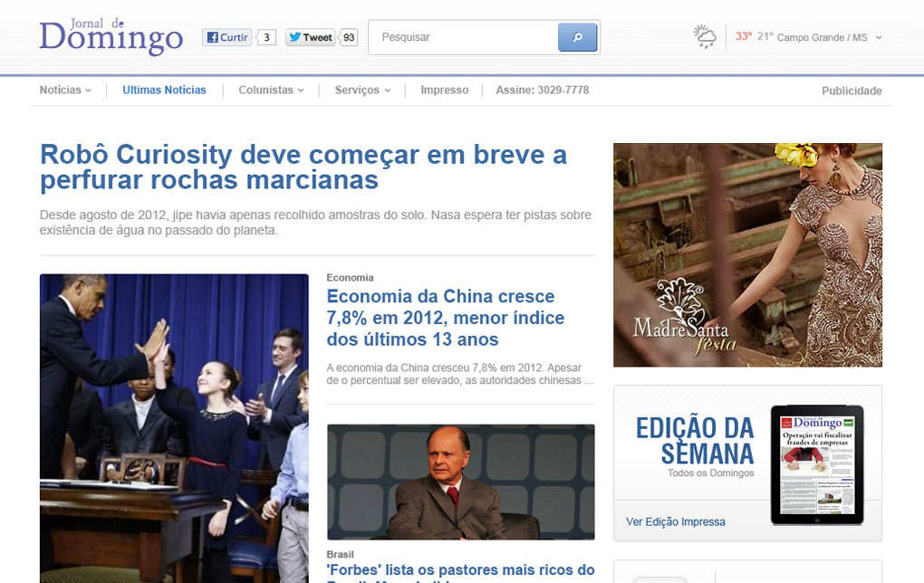Click the weather cloud icon
924x583 pixels.
705,36
